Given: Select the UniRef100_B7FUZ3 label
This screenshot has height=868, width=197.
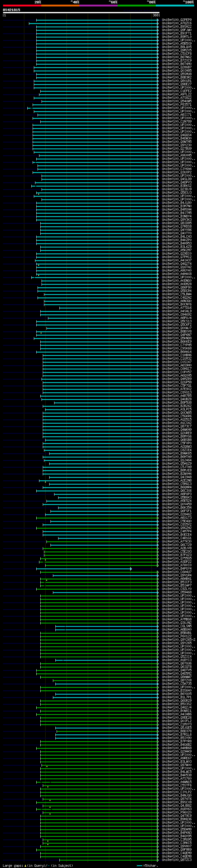Looking at the screenshot, I should click(177, 555).
